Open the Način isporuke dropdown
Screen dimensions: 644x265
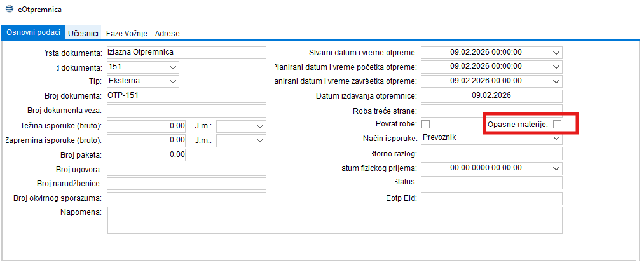556,139
